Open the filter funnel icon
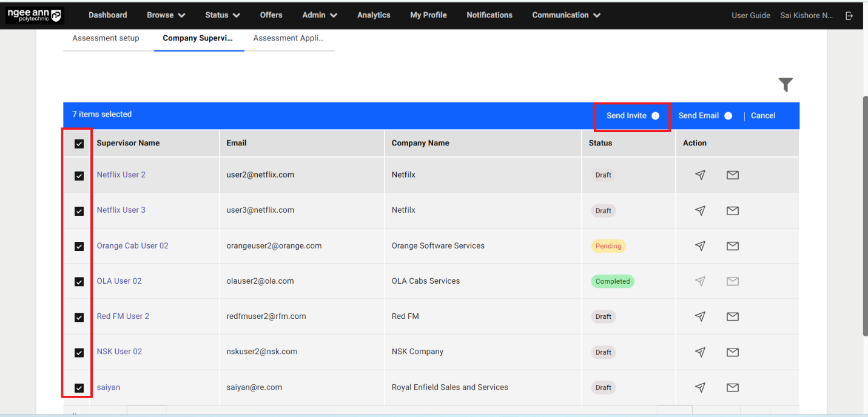The height and width of the screenshot is (417, 868). [x=786, y=85]
